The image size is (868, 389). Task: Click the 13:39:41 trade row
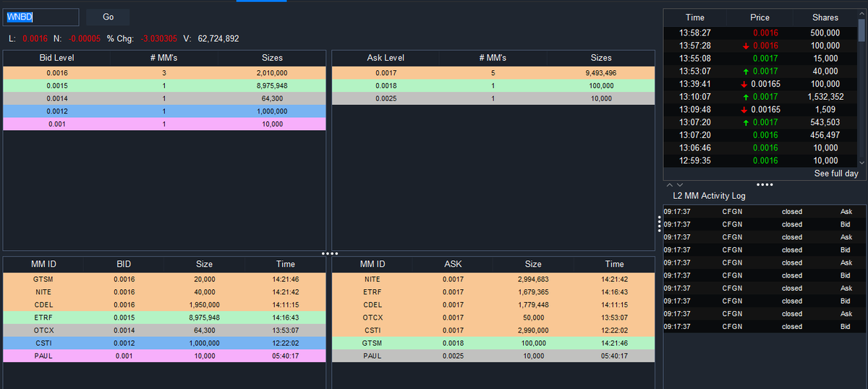click(x=760, y=84)
